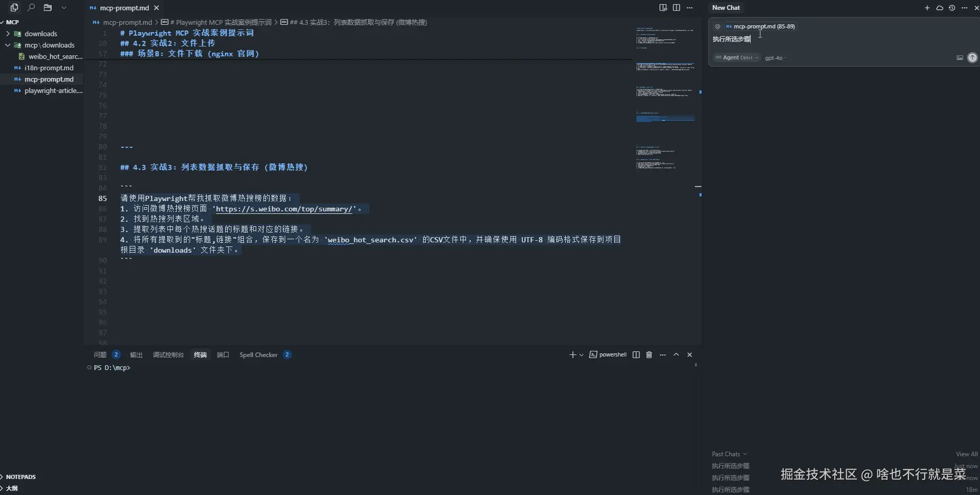Click the @ add context button
Screen dimensions: 980x495
[x=718, y=26]
